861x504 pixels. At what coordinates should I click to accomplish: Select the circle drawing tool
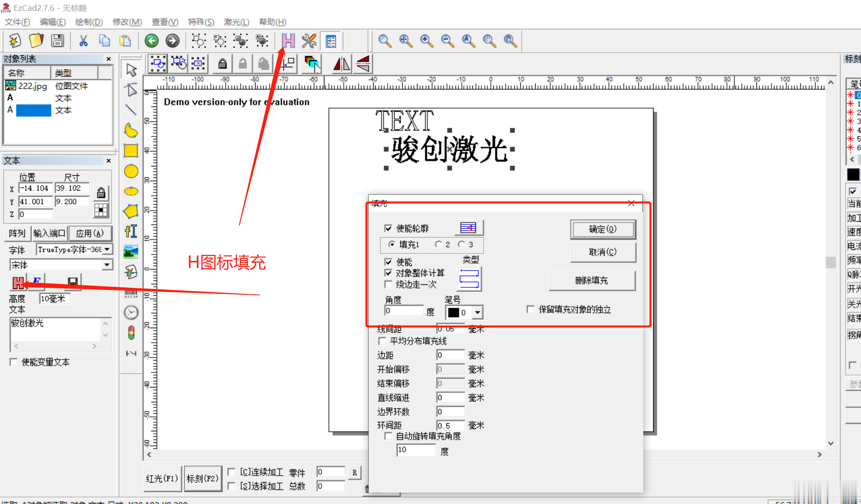[x=131, y=171]
